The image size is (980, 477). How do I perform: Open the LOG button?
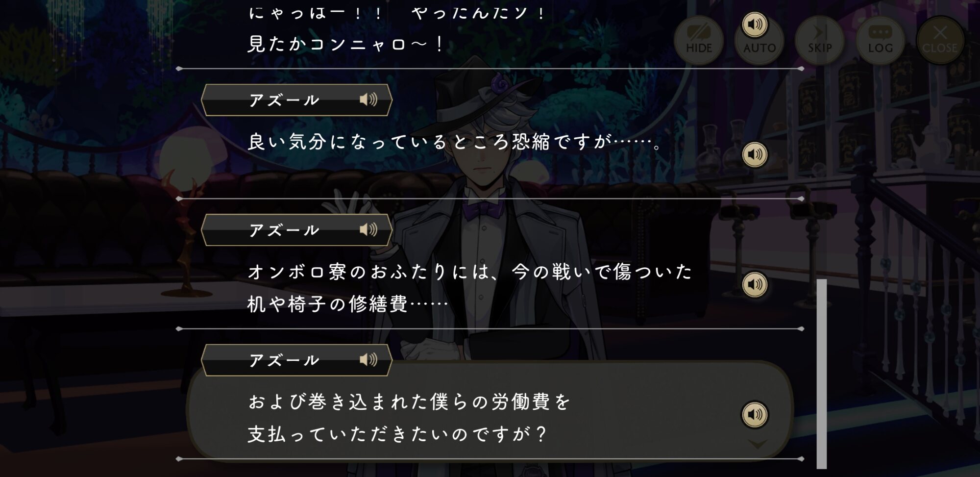(x=880, y=40)
